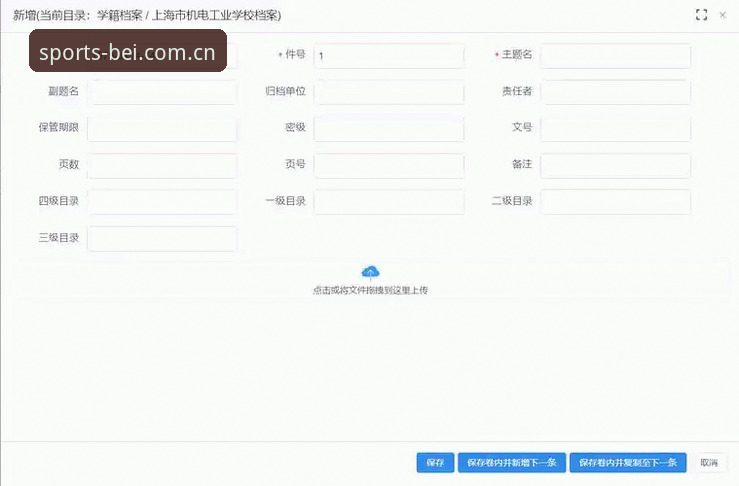Click the 责任者 input field
739x486 pixels.
click(x=616, y=92)
